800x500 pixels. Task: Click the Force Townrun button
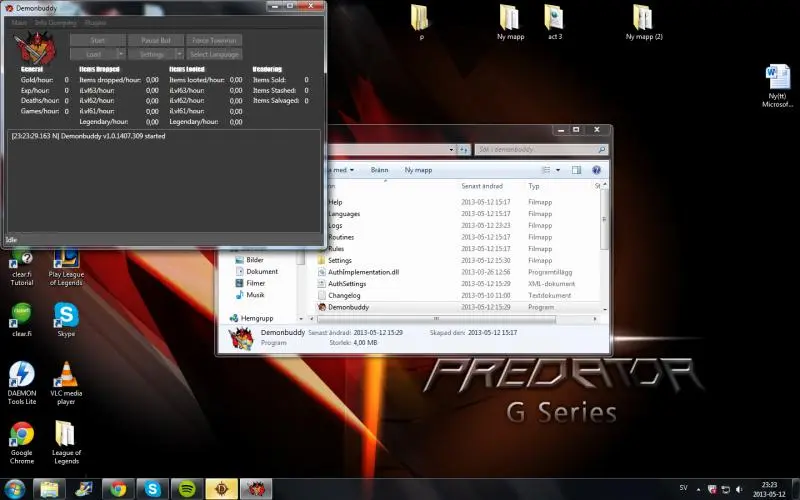(214, 40)
